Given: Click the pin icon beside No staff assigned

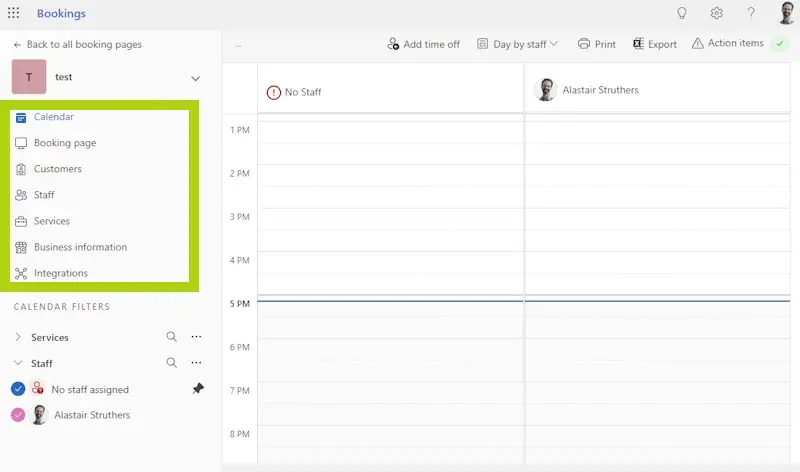Looking at the screenshot, I should click(197, 389).
